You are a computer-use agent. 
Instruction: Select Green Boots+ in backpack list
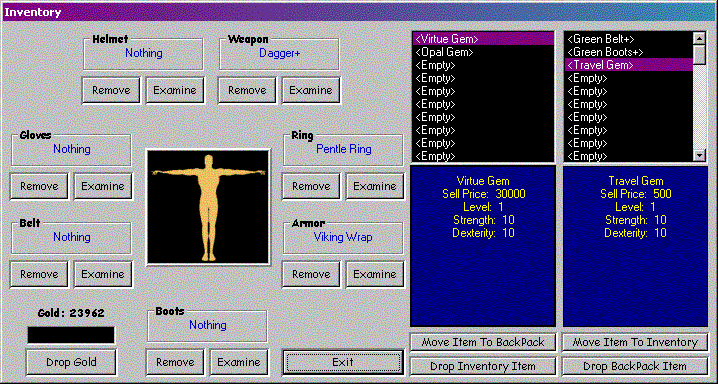629,52
